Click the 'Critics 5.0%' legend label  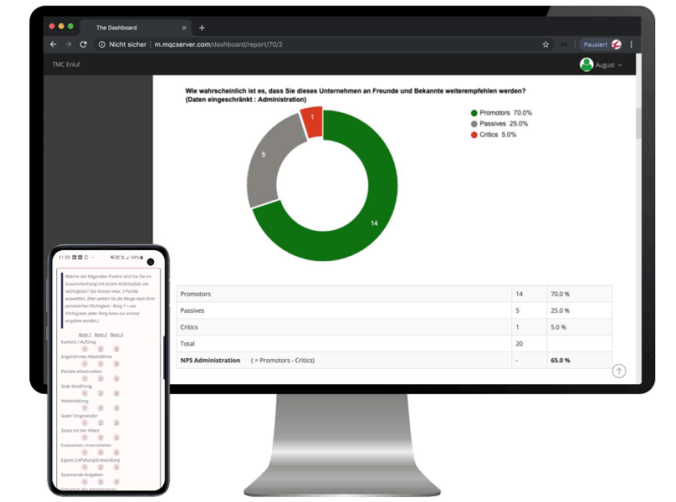[498, 135]
